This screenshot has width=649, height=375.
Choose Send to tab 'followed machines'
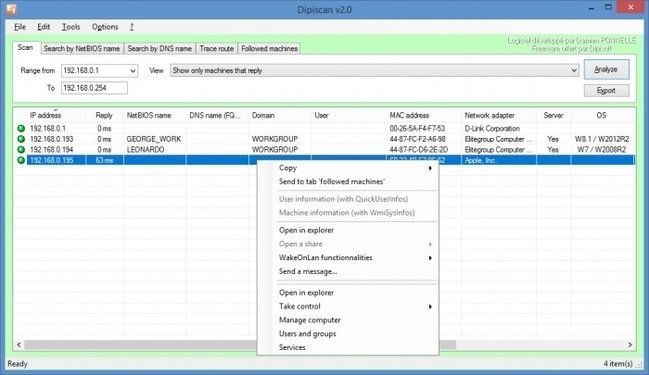(x=348, y=181)
